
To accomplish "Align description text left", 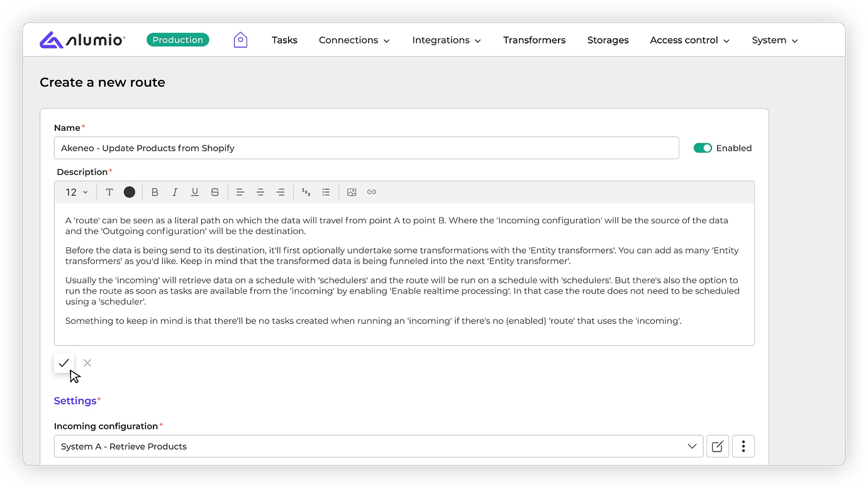I will [x=240, y=192].
